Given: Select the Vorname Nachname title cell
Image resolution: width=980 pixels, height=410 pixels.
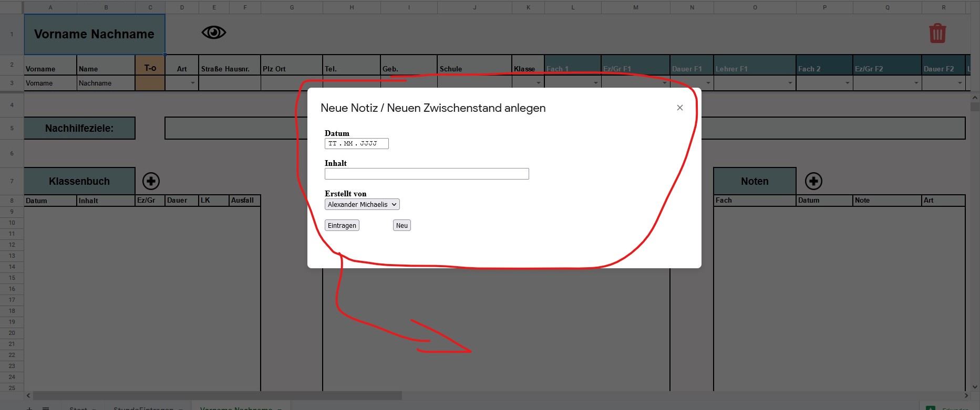Looking at the screenshot, I should point(95,34).
